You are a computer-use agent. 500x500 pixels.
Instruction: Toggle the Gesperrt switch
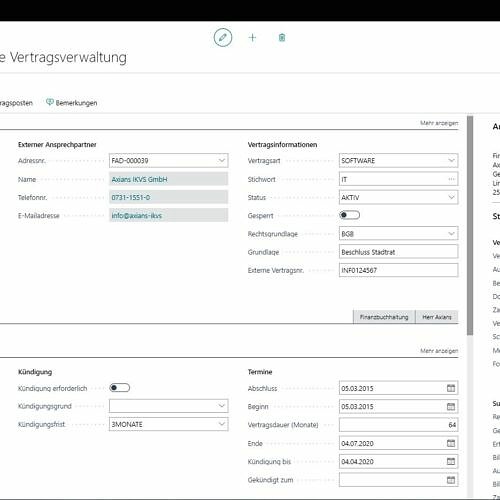click(x=349, y=215)
